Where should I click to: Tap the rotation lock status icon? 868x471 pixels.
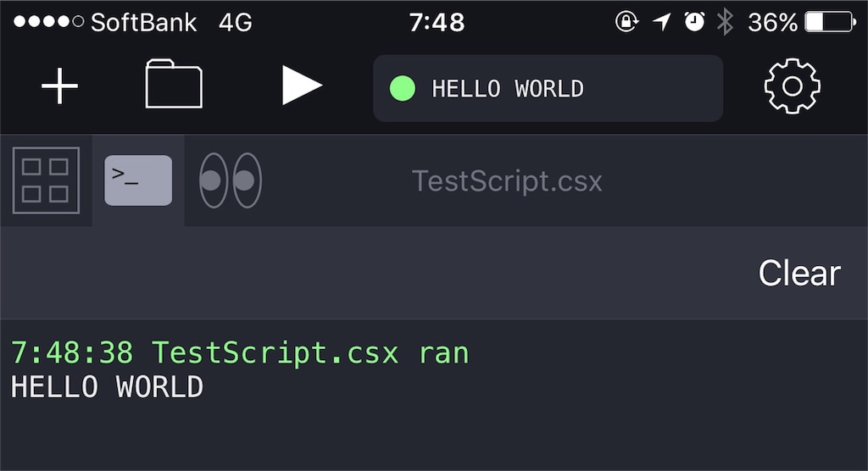[x=626, y=22]
